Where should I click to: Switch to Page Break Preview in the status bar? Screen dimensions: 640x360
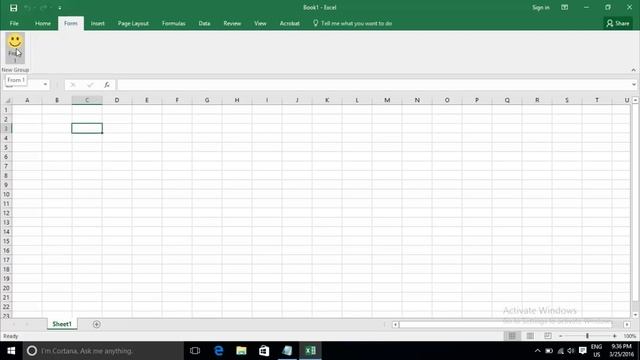click(x=548, y=336)
